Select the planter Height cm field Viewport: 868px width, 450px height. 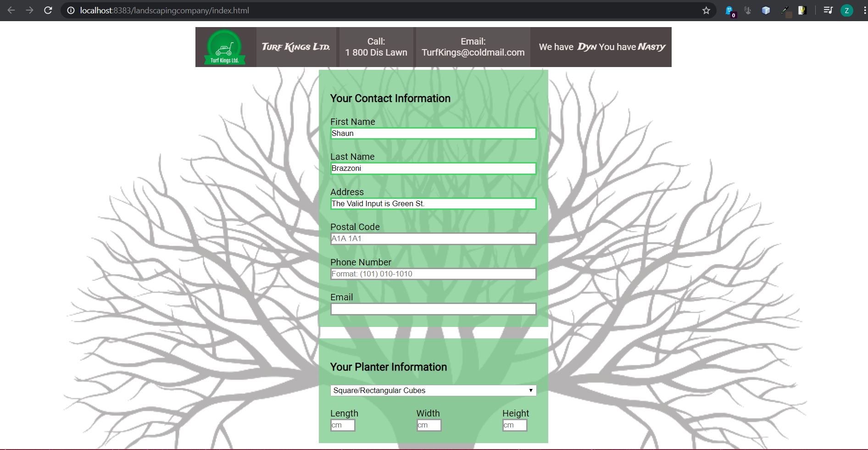pos(515,425)
